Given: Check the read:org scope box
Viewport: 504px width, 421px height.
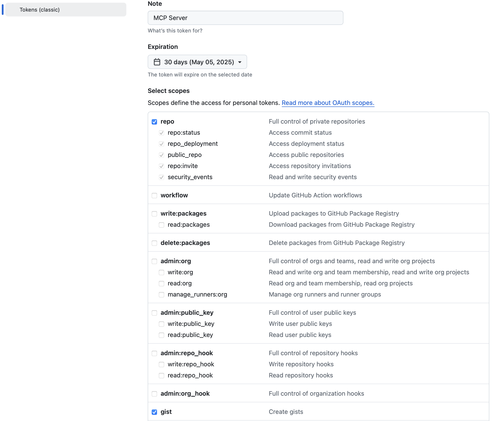Looking at the screenshot, I should [161, 284].
